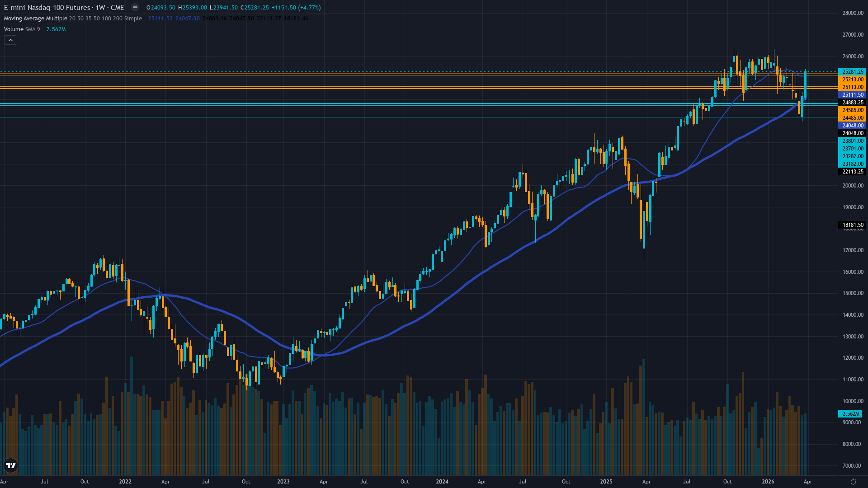Click the 2.562M volume label on price axis
868x488 pixels.
click(x=850, y=414)
